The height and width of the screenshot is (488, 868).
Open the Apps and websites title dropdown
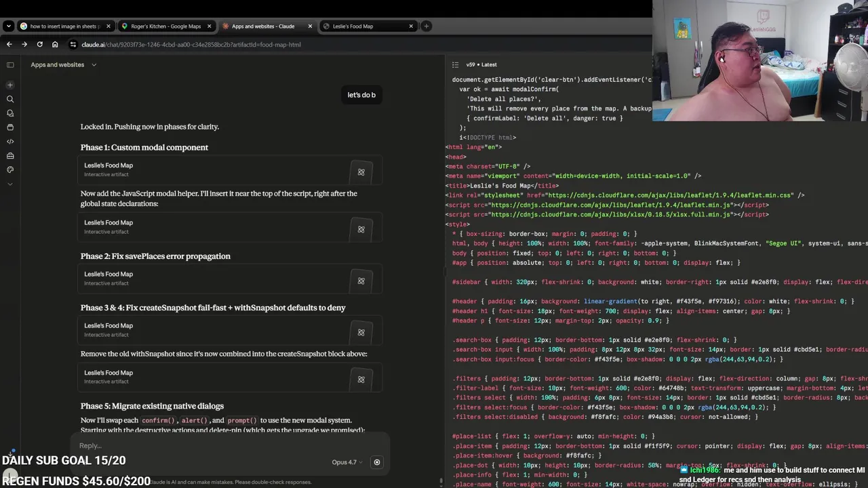pyautogui.click(x=64, y=65)
